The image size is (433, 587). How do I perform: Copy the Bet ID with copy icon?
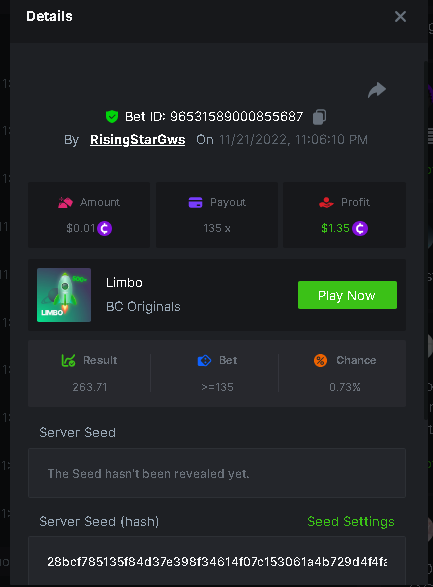coord(319,117)
